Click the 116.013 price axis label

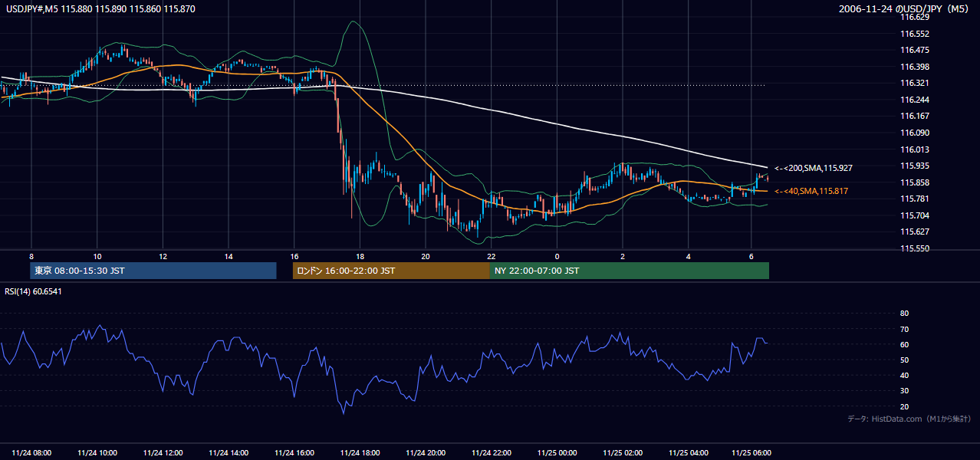[915, 149]
